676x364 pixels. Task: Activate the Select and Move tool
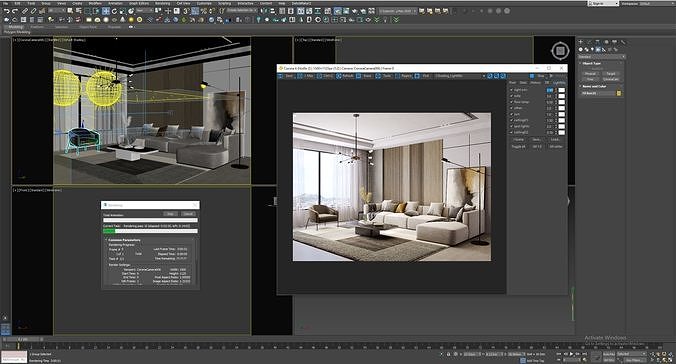point(106,11)
